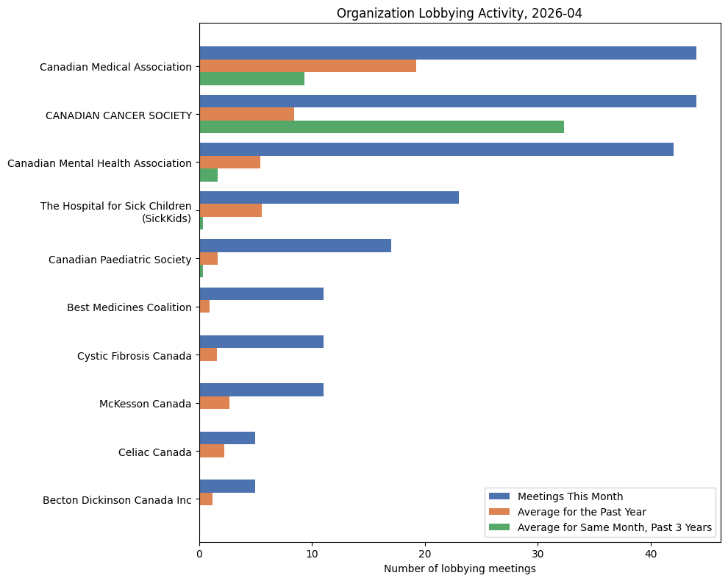Click the blue bar for Celiac Canada

tap(227, 438)
